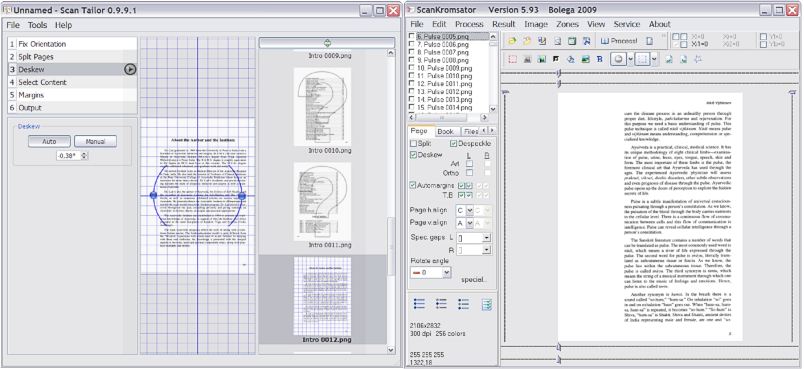This screenshot has width=804, height=369.
Task: Expand the Spec. gaps L dropdown
Action: [486, 238]
